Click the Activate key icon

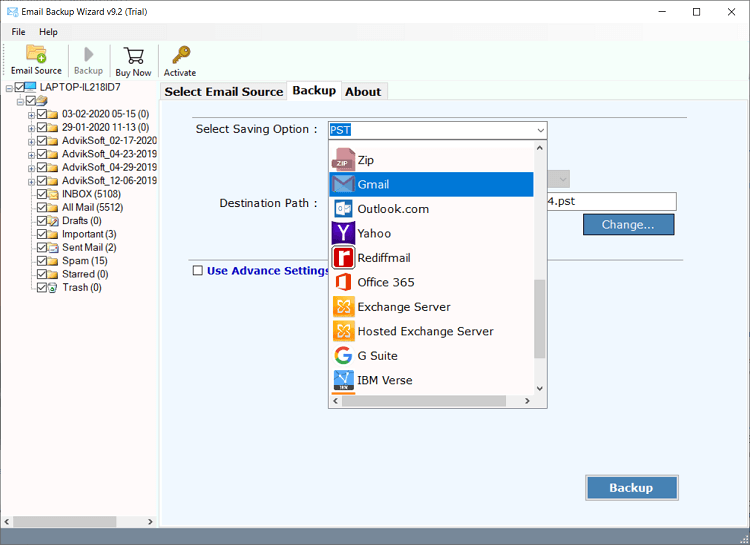pyautogui.click(x=181, y=55)
